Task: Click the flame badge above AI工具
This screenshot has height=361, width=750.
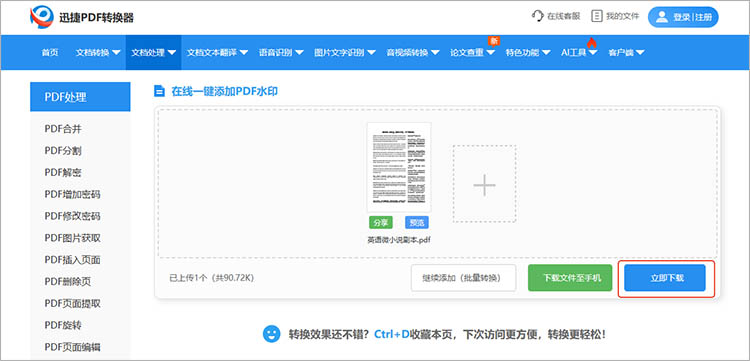Action: 592,43
